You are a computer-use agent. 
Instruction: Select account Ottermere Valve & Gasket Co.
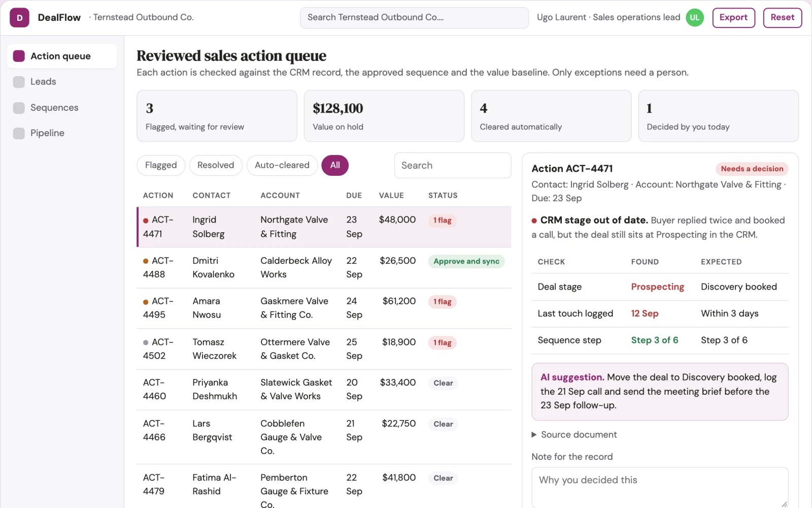(x=295, y=349)
